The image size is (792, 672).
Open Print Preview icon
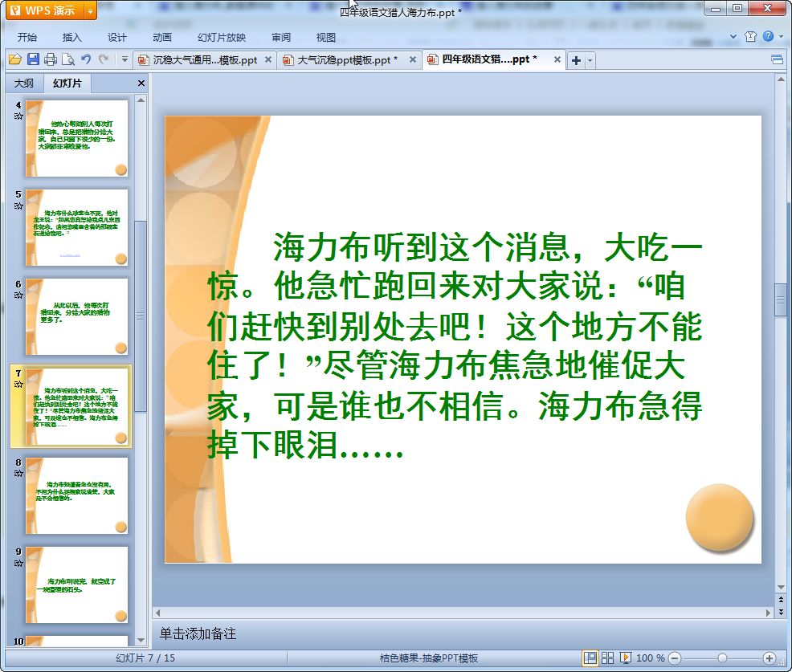coord(67,59)
